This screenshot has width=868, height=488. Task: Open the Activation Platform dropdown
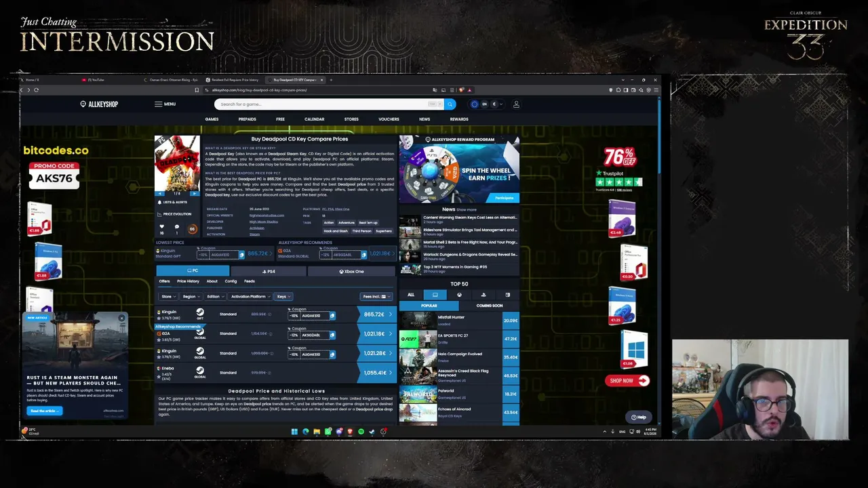(250, 296)
